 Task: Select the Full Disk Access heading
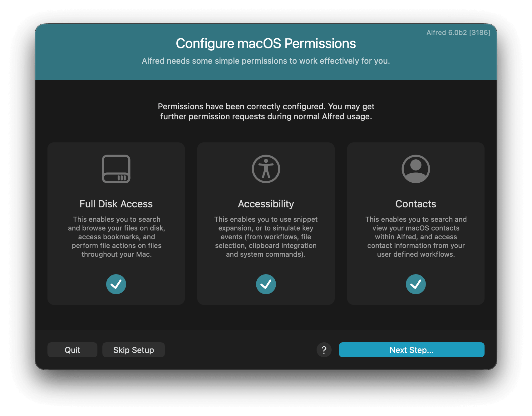point(116,204)
